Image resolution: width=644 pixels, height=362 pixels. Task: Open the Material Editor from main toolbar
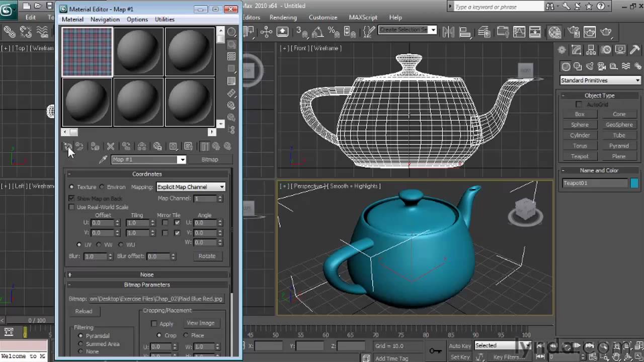click(x=555, y=32)
